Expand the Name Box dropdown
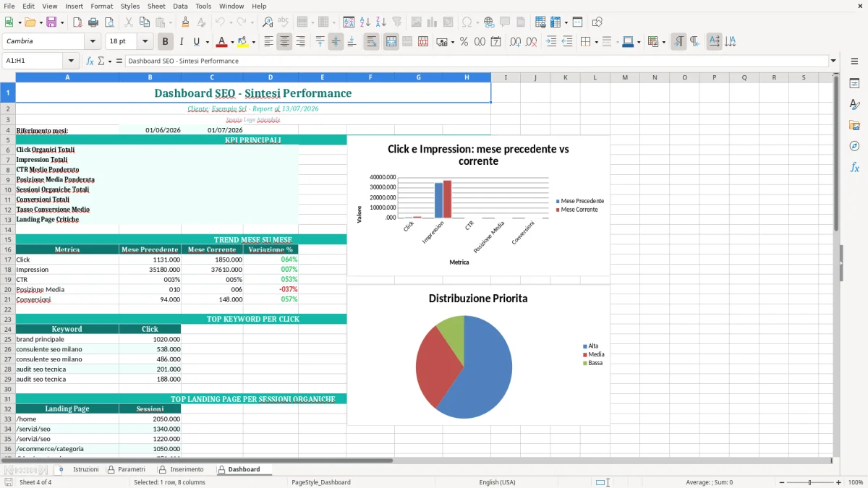The height and width of the screenshot is (488, 868). (71, 61)
